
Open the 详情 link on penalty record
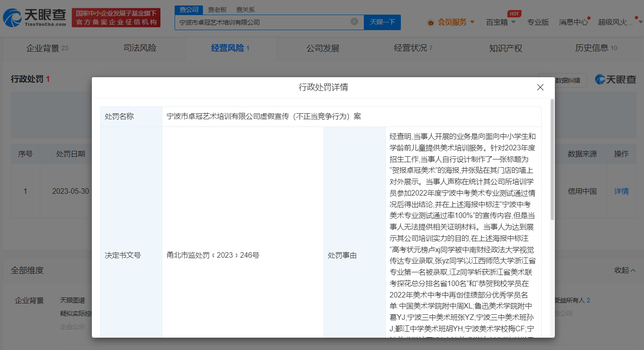coord(621,191)
